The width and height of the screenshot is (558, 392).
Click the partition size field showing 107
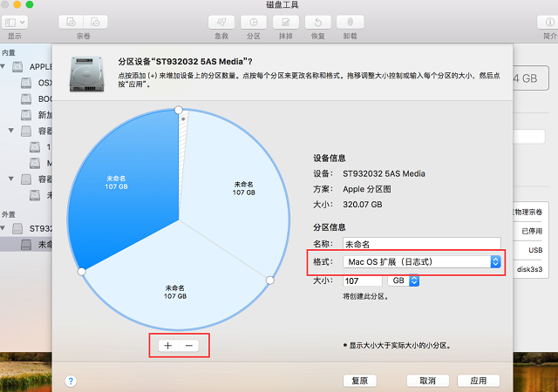[x=362, y=280]
